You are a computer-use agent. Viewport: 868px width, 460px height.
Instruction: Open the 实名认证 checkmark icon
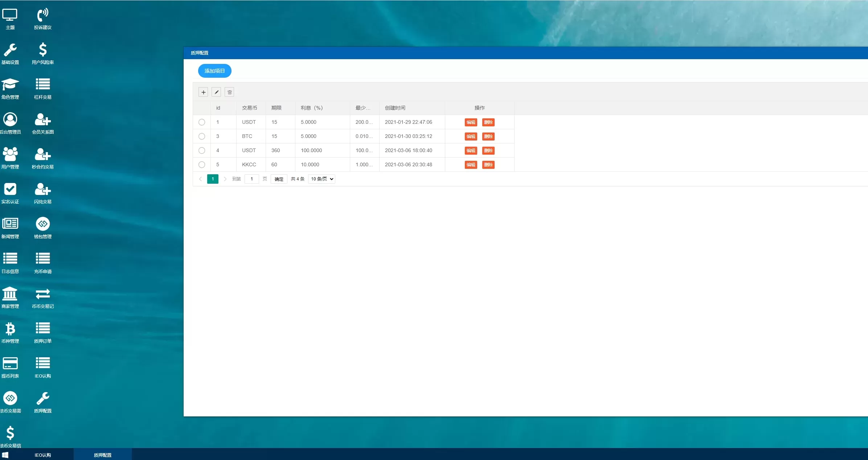point(10,190)
